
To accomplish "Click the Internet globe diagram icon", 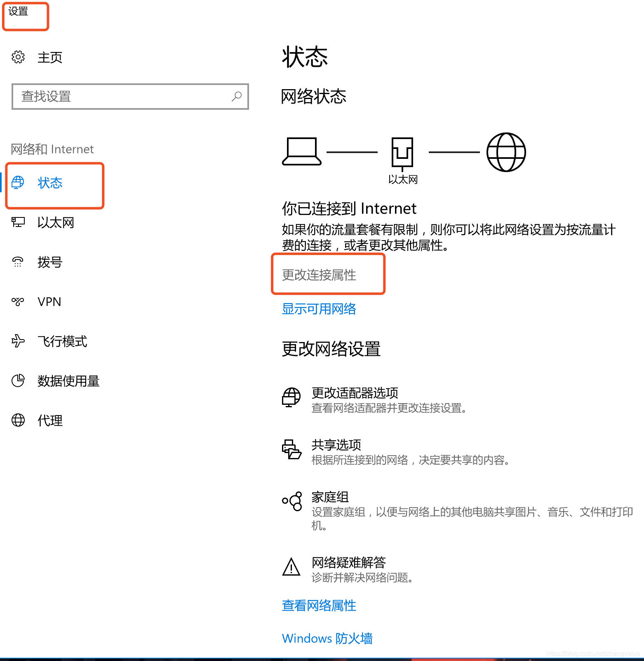I will pos(506,152).
